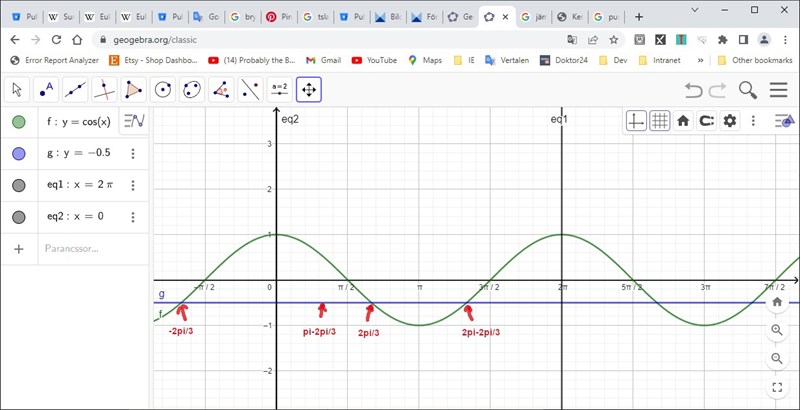The width and height of the screenshot is (800, 410).
Task: Open the GeoGebra main hamburger menu
Action: [x=779, y=91]
